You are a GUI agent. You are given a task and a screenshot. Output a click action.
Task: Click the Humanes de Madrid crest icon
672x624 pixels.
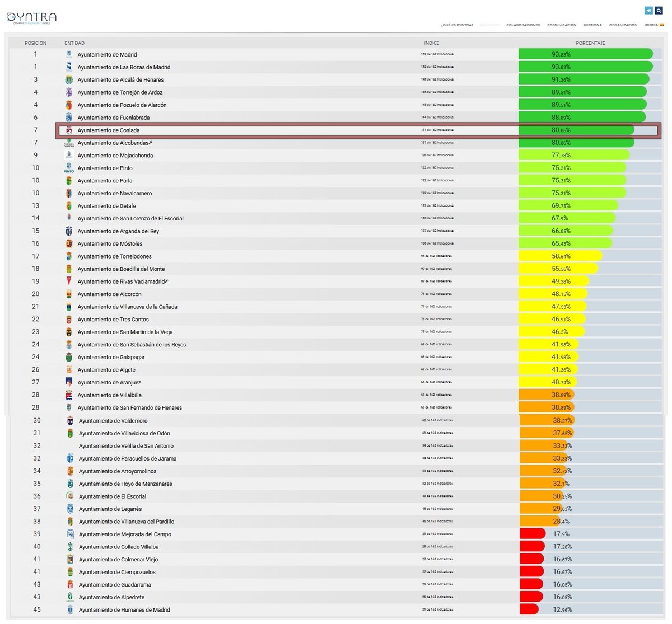coord(70,610)
